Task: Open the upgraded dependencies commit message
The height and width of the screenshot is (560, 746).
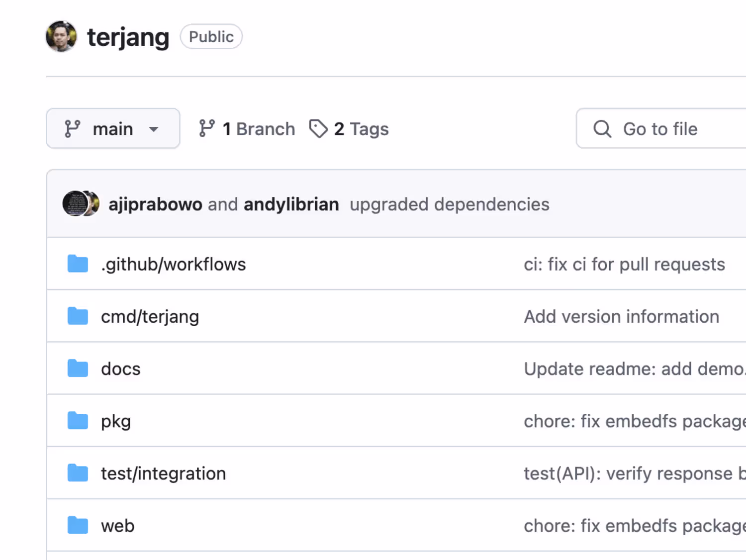Action: 450,204
